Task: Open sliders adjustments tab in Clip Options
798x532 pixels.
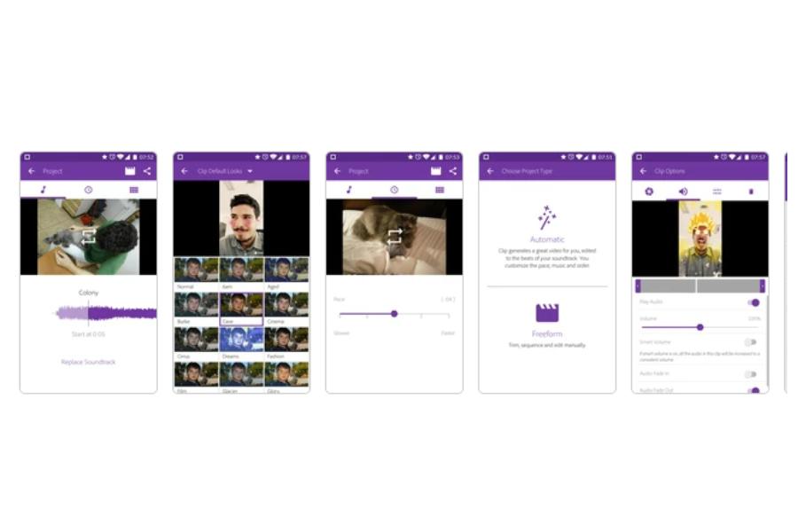Action: (x=717, y=192)
